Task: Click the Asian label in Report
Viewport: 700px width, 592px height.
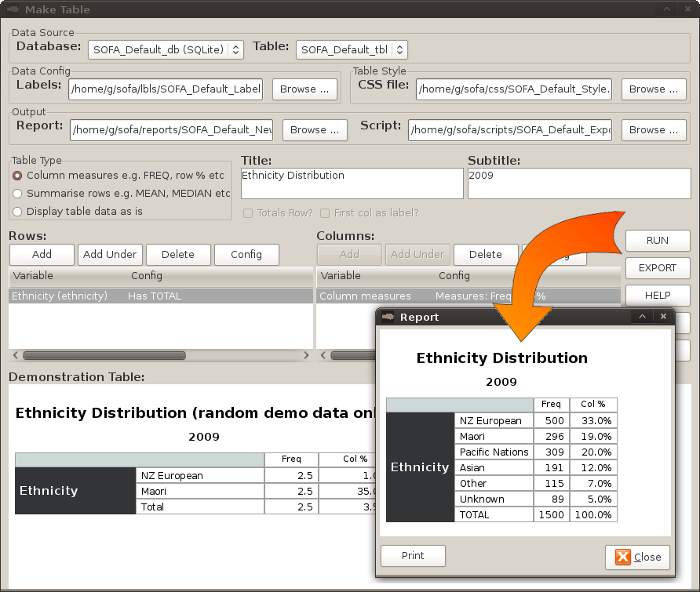Action: pos(472,468)
